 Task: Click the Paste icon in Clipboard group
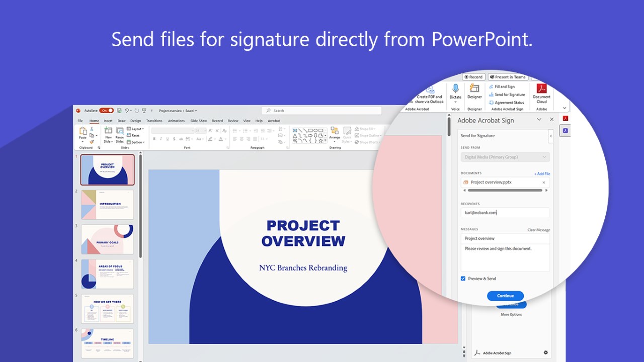pyautogui.click(x=83, y=131)
